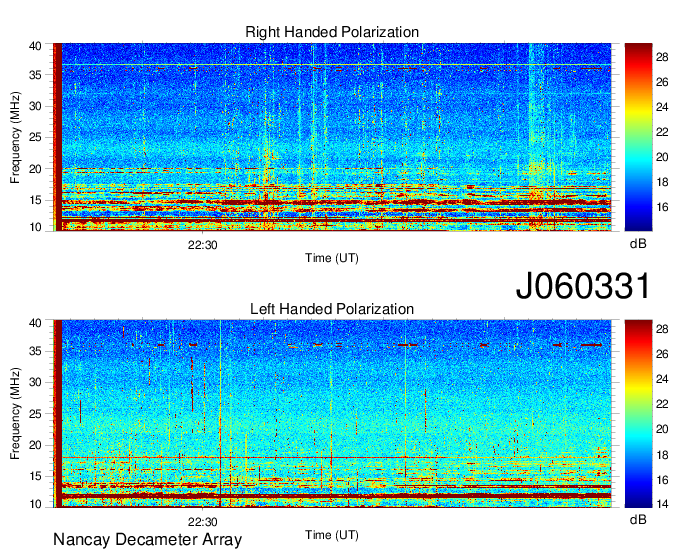Viewport: 680px width, 552px height.
Task: Click the 35 MHz tick label of the bottom plot
Action: tap(35, 351)
